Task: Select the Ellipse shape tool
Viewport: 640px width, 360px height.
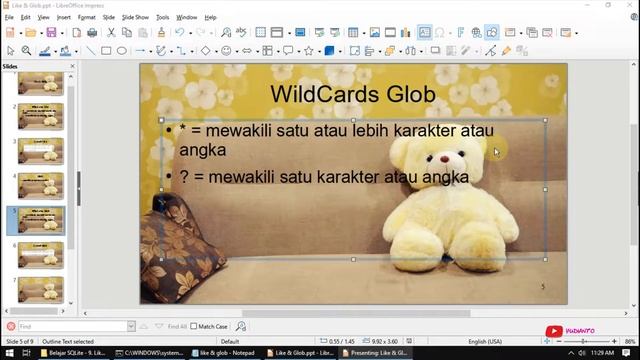Action: click(x=122, y=51)
